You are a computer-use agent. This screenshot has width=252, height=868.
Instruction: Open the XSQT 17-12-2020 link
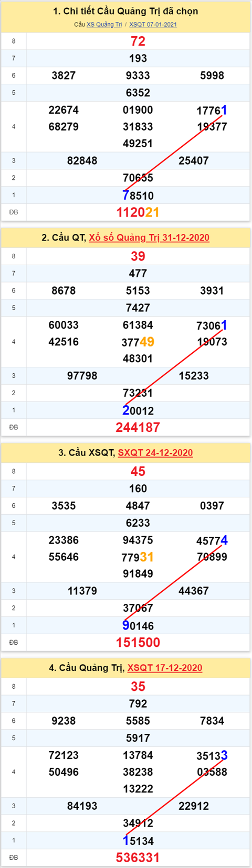point(165,667)
